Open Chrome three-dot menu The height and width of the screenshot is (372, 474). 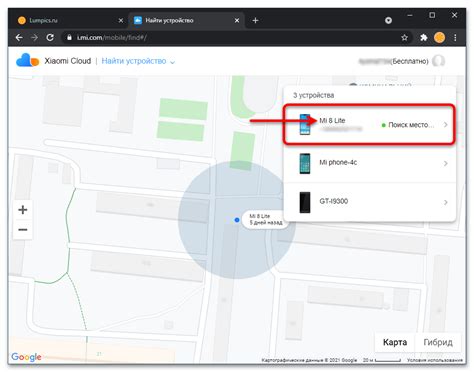455,38
